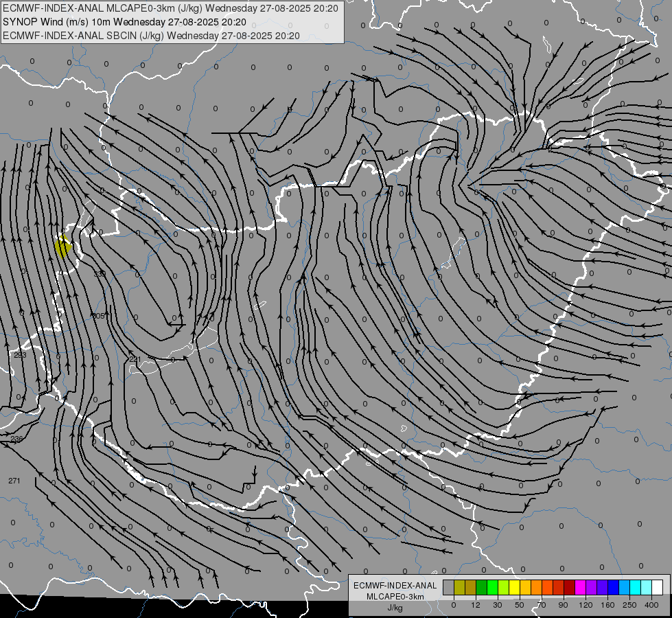The image size is (672, 618).
Task: Click the legend tick label 50
Action: pos(520,605)
